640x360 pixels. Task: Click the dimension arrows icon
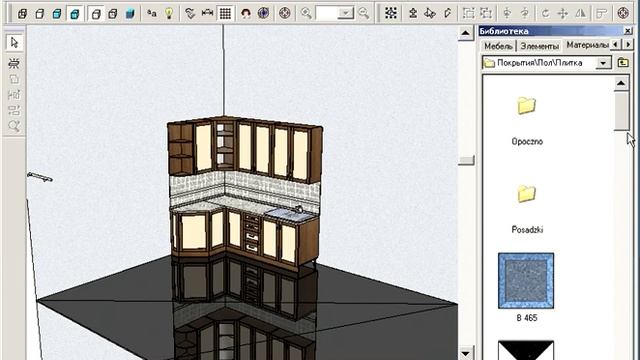[207, 13]
